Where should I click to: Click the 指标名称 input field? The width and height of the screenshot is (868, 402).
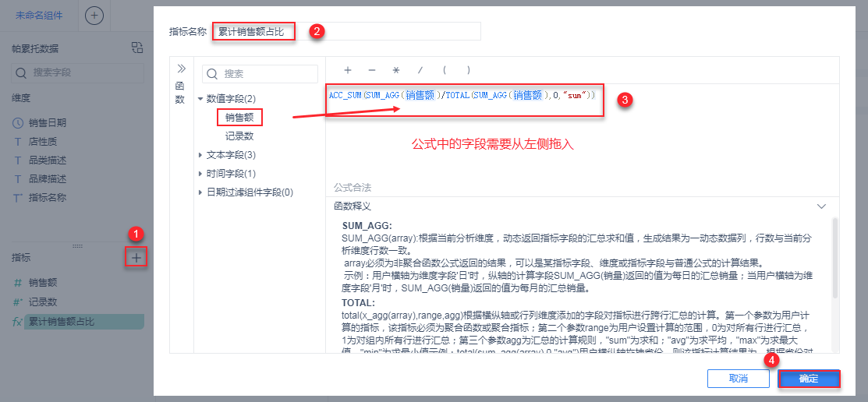346,31
